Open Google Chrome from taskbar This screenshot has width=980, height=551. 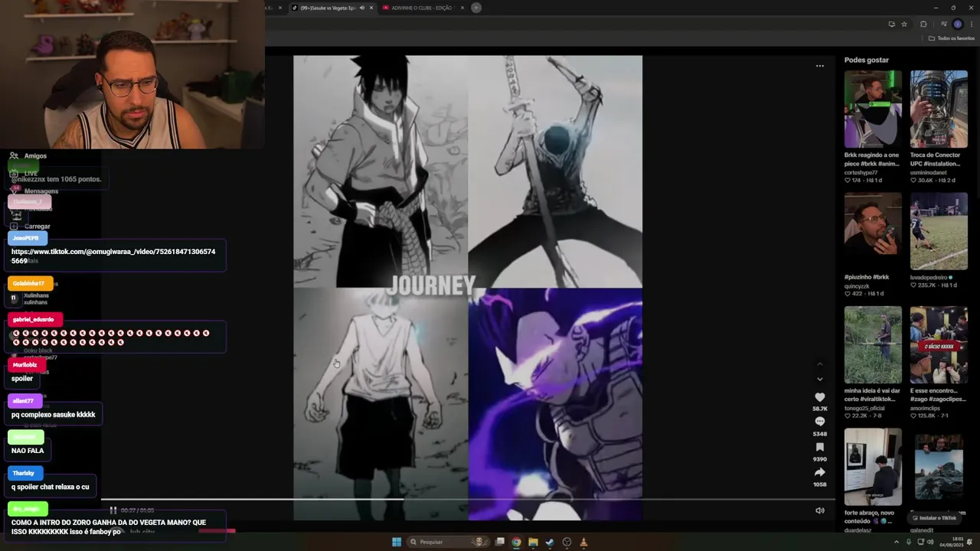click(516, 542)
